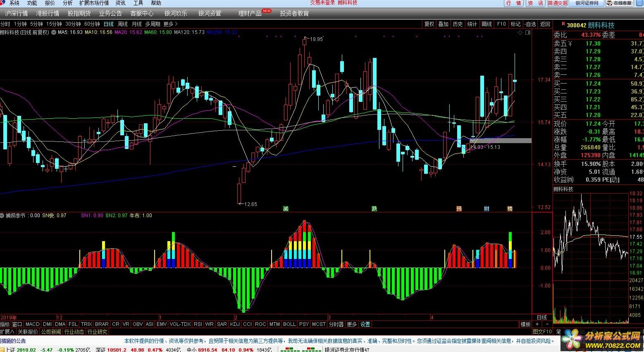The width and height of the screenshot is (644, 352).
Task: Open the 工具 menu
Action: pyautogui.click(x=138, y=3)
